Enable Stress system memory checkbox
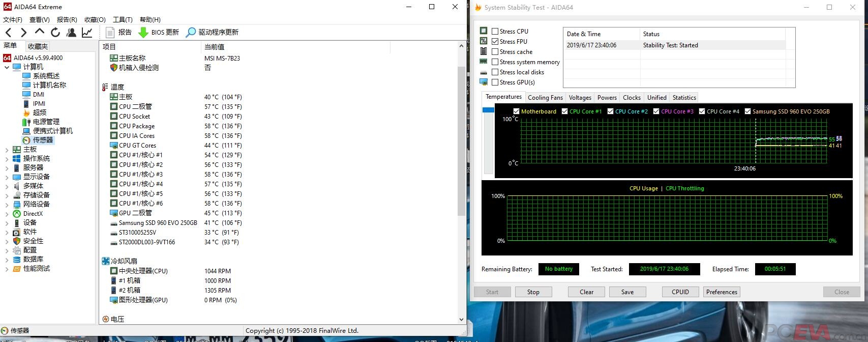868x342 pixels. click(495, 62)
